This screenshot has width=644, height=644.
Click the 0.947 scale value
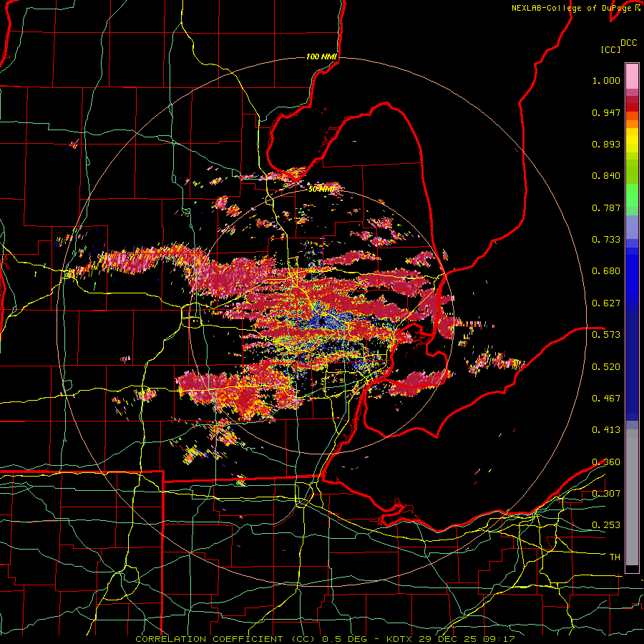click(x=606, y=112)
